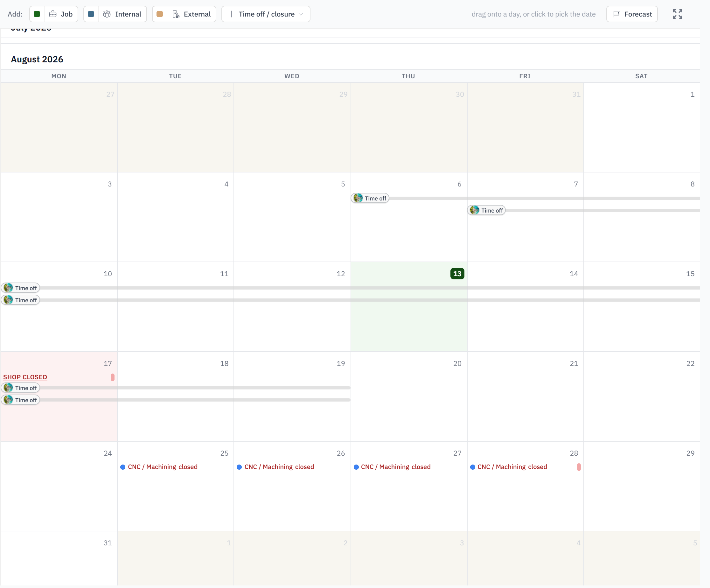This screenshot has width=710, height=588.
Task: Open the second Time off entry on August 10
Action: 21,300
